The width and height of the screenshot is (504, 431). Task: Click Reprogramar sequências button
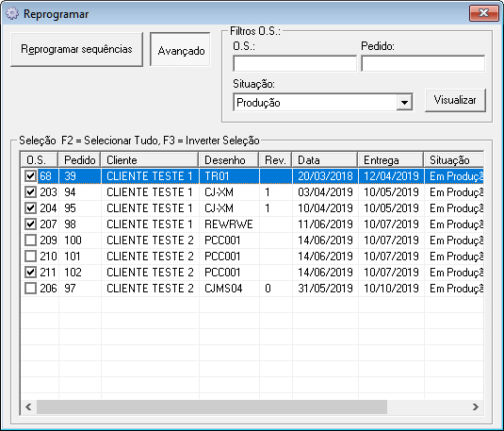[x=77, y=49]
